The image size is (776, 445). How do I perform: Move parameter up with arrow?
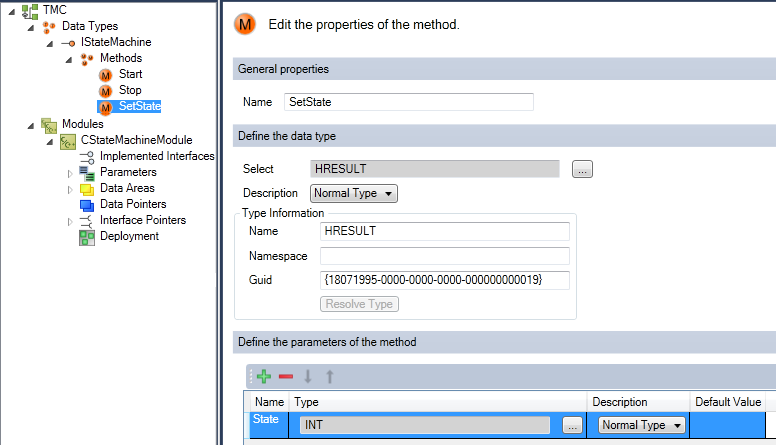[x=330, y=377]
